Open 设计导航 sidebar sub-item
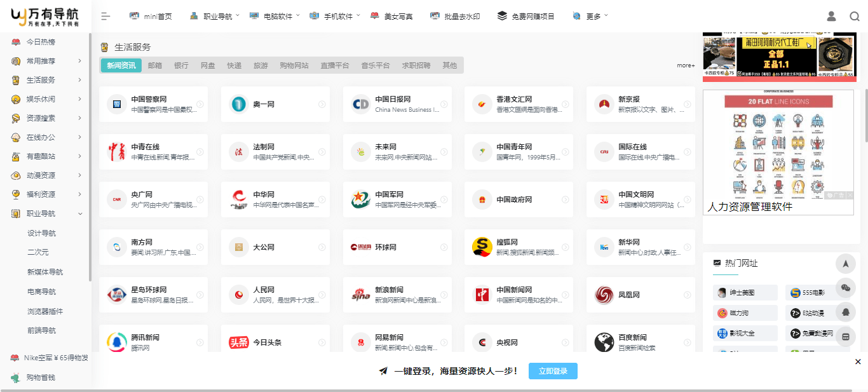This screenshot has height=392, width=868. [42, 233]
